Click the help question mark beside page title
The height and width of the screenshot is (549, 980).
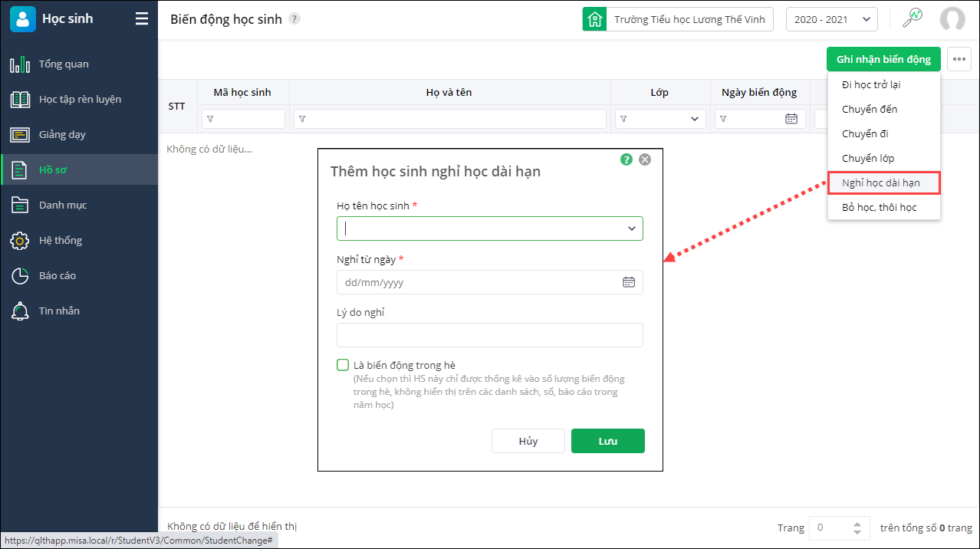(x=294, y=19)
